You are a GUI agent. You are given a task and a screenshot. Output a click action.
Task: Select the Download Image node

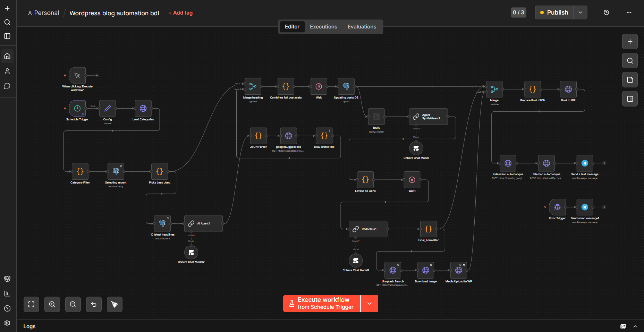[x=426, y=270]
